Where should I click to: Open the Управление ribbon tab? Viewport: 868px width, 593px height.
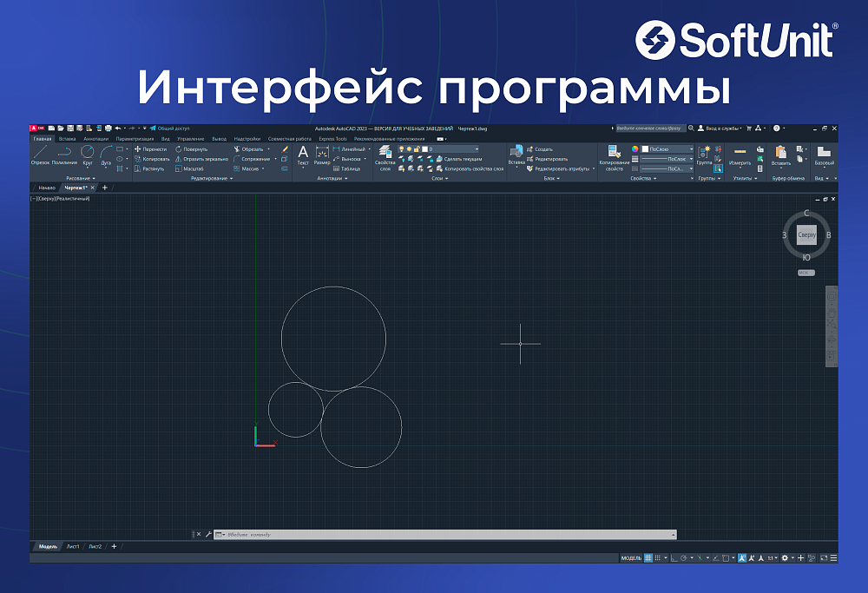click(190, 139)
